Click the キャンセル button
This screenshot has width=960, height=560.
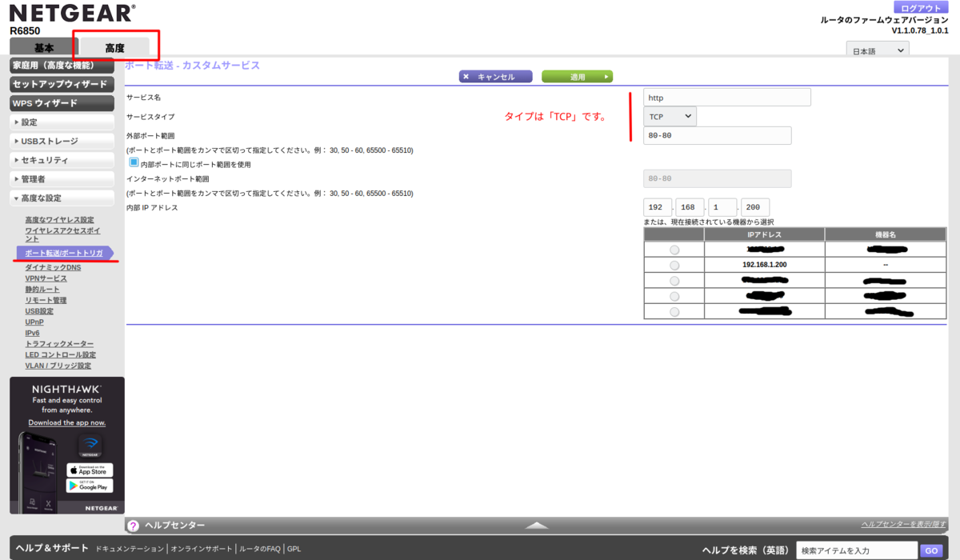point(496,77)
